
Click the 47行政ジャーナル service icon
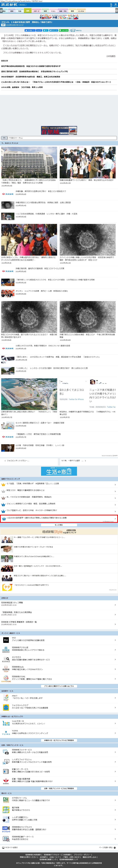(6, 800)
